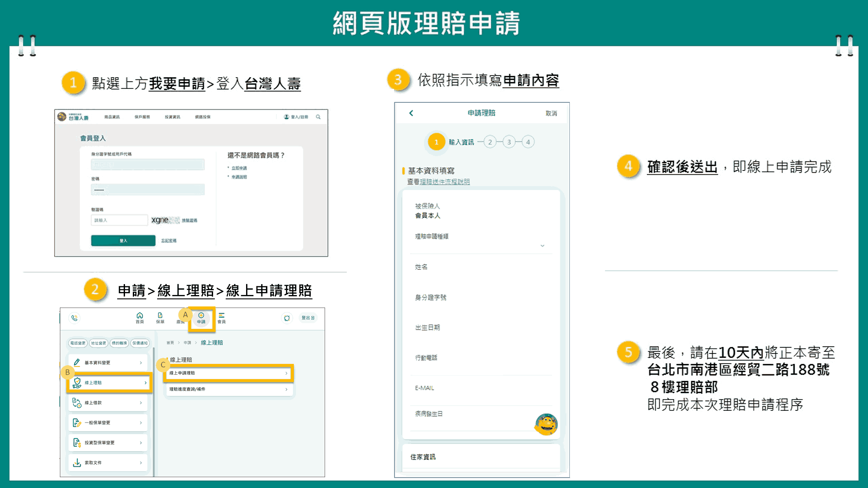Click the 保價通知 quick tag
The width and height of the screenshot is (868, 488).
[x=140, y=343]
